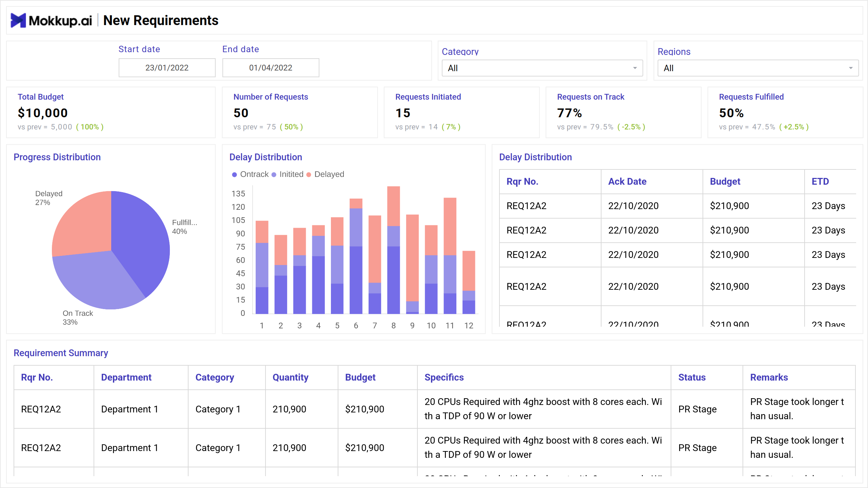The width and height of the screenshot is (868, 488).
Task: Sort summary by Quantity header
Action: pyautogui.click(x=290, y=378)
